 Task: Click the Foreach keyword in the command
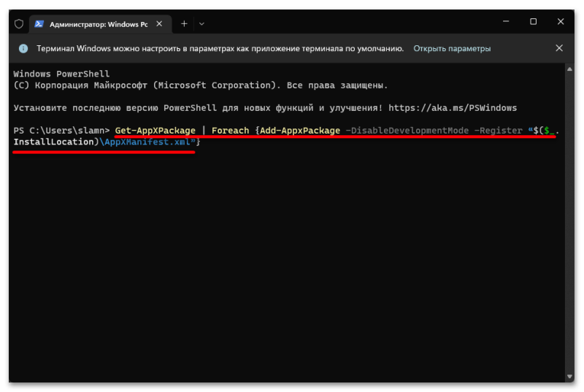tap(230, 131)
